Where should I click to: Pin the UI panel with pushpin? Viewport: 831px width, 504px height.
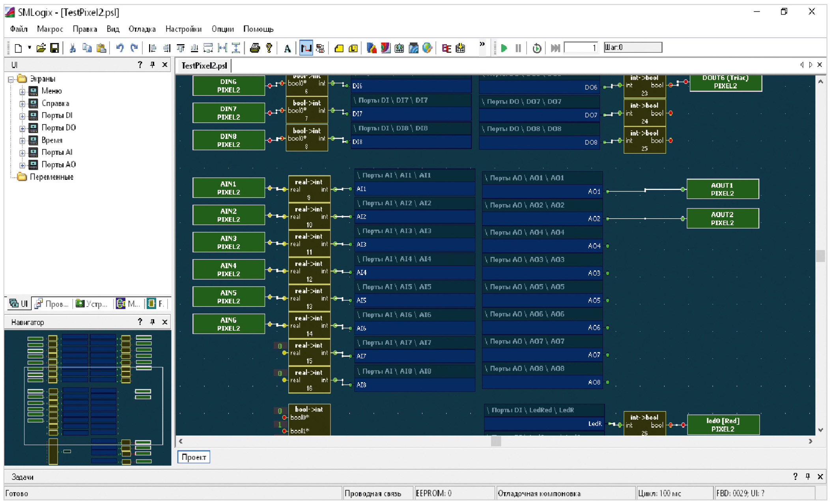pos(152,65)
